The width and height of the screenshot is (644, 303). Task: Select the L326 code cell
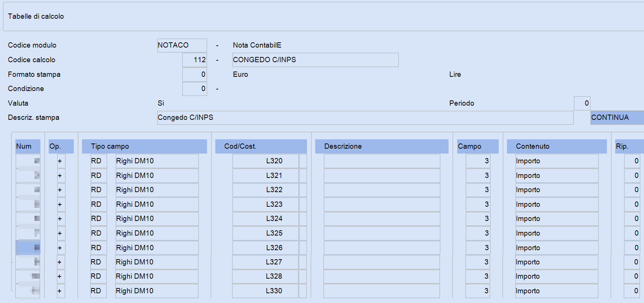pos(265,248)
